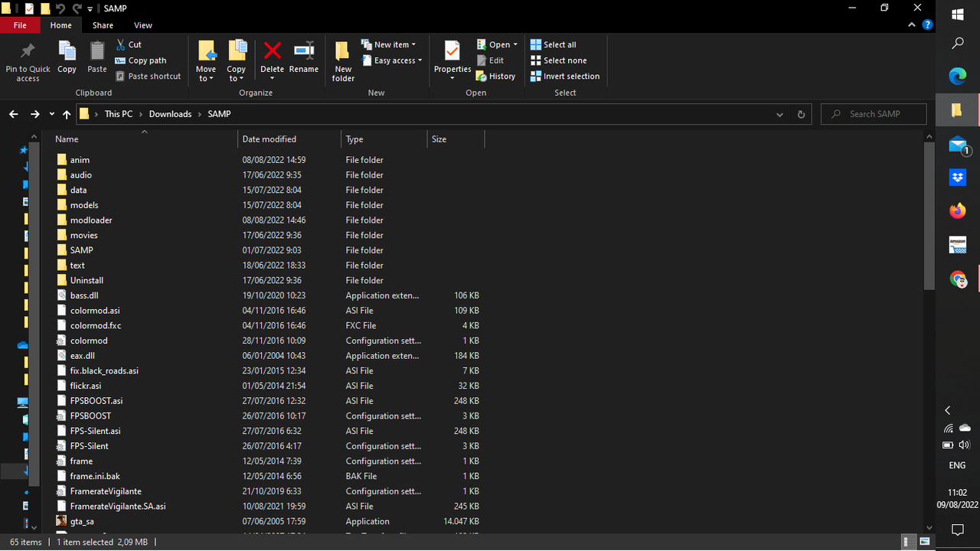The height and width of the screenshot is (551, 980).
Task: Select the modloader folder
Action: click(x=91, y=220)
